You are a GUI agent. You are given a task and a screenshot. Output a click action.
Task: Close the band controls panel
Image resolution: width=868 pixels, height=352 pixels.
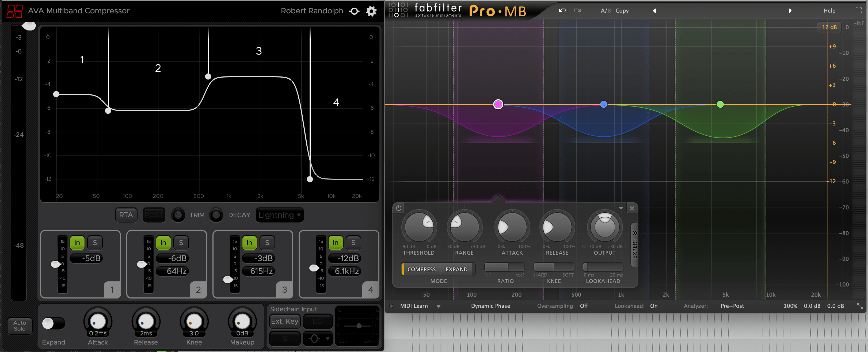point(632,208)
